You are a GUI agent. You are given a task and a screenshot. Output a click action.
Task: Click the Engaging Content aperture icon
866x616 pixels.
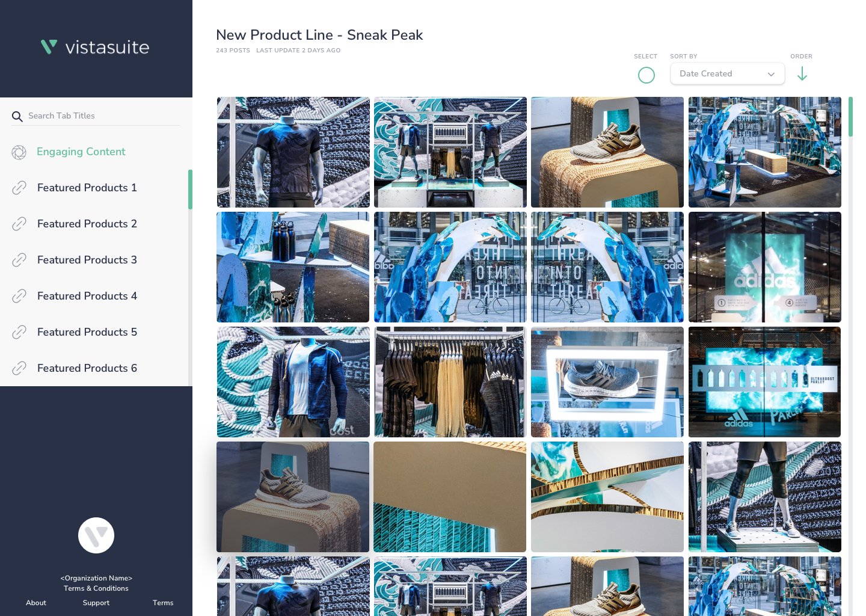point(19,152)
